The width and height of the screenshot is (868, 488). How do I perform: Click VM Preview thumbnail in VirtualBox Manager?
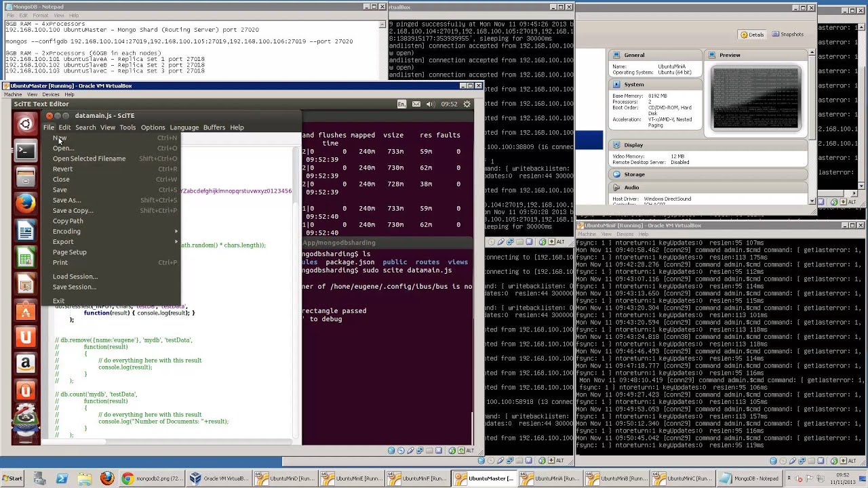tap(756, 98)
